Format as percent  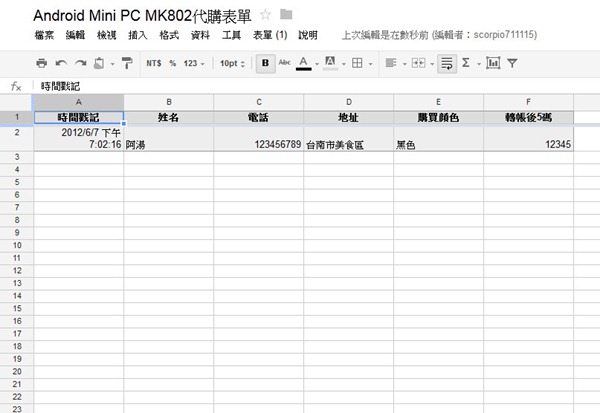coord(173,63)
